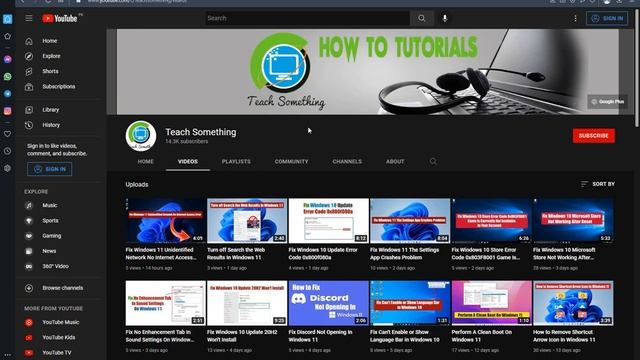Switch to the HOME channel tab
This screenshot has height=360, width=640.
click(x=146, y=162)
